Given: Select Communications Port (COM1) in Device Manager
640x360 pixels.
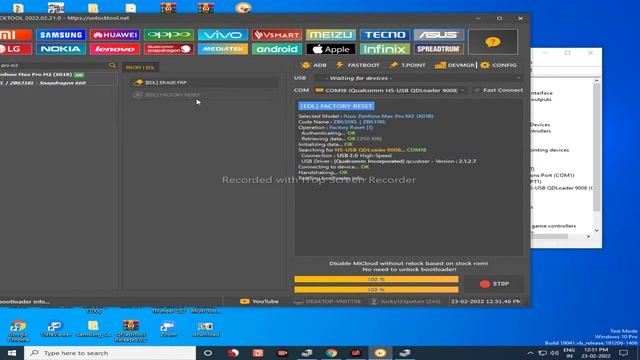Looking at the screenshot, I should click(x=553, y=175).
